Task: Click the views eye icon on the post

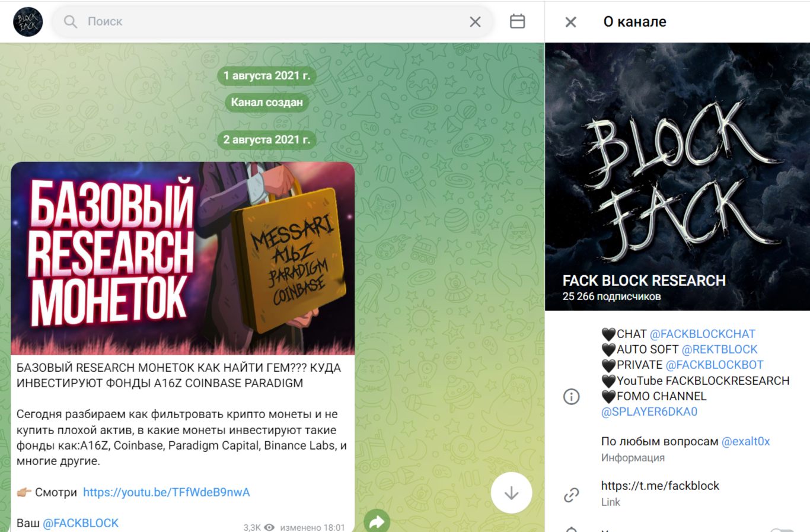Action: pyautogui.click(x=269, y=527)
